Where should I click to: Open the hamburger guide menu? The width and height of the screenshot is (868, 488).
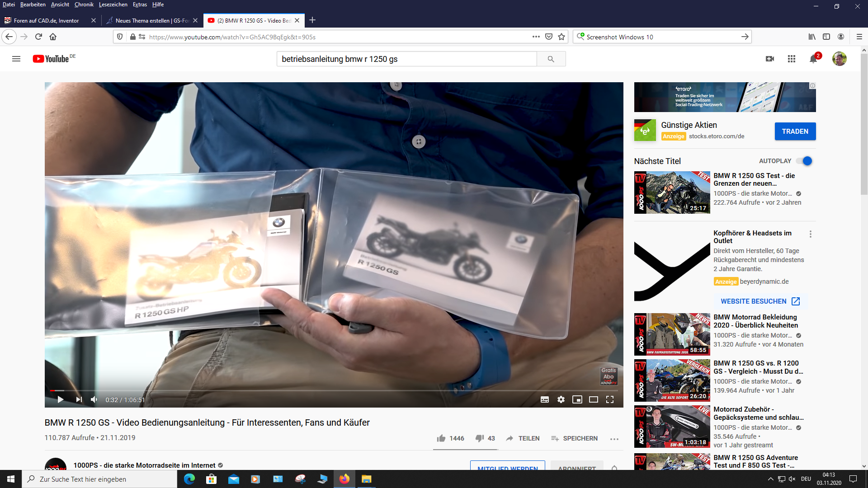pos(16,59)
